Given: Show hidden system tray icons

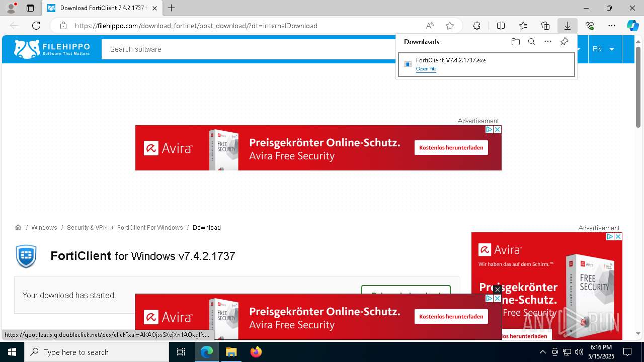Looking at the screenshot, I should point(542,352).
